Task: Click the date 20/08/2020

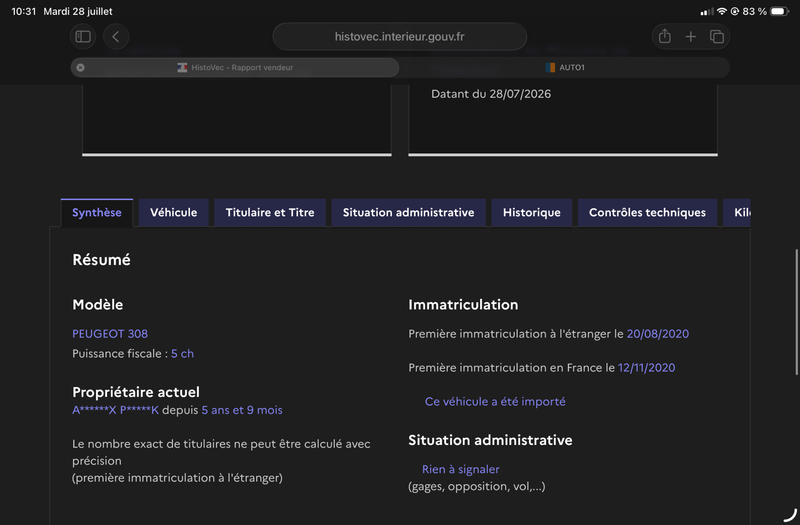Action: tap(658, 334)
